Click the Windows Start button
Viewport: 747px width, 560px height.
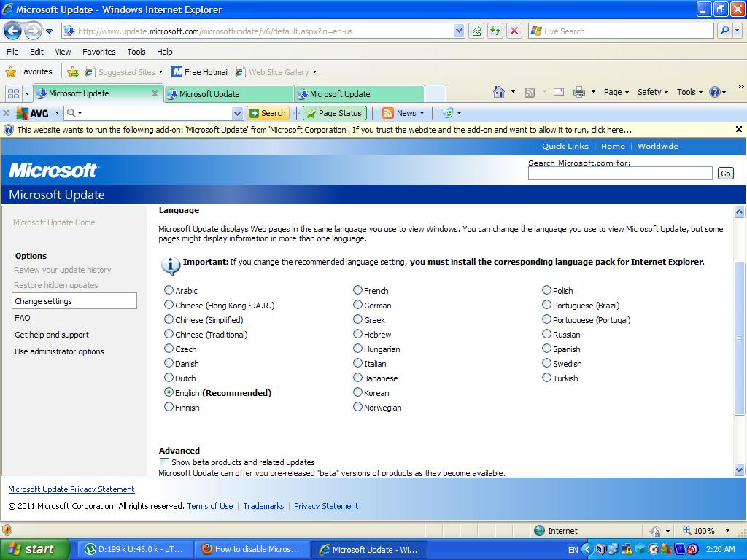pyautogui.click(x=34, y=549)
